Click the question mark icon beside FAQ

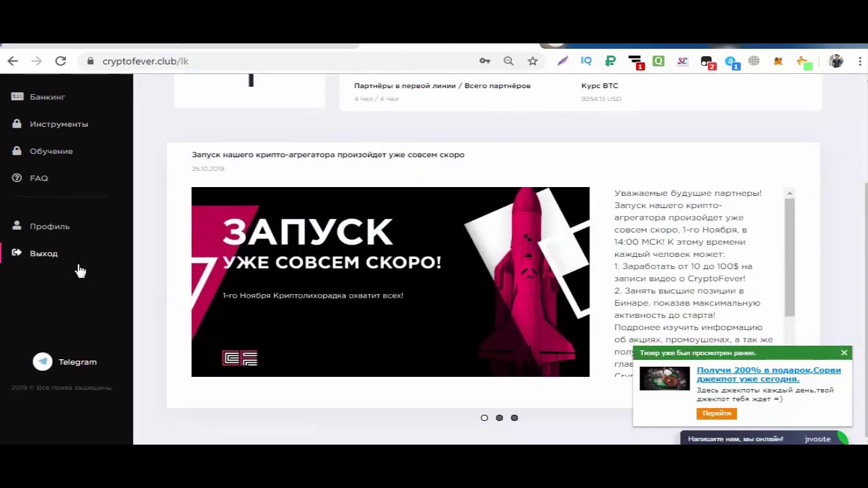(17, 178)
